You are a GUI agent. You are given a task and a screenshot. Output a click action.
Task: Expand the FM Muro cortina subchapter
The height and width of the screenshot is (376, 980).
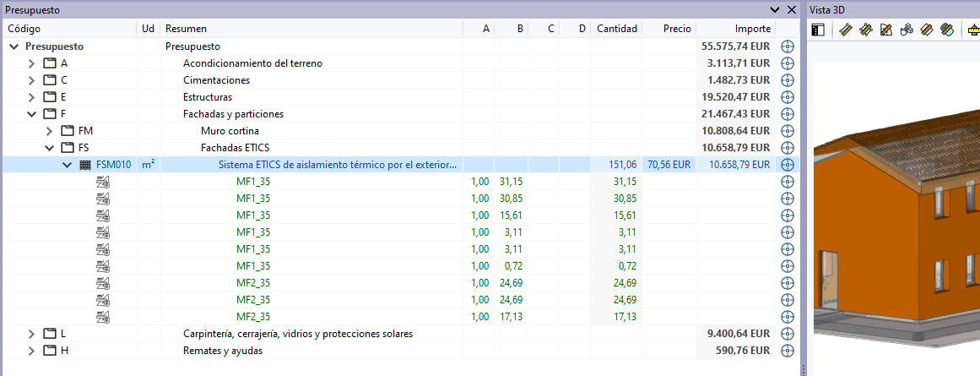(49, 131)
